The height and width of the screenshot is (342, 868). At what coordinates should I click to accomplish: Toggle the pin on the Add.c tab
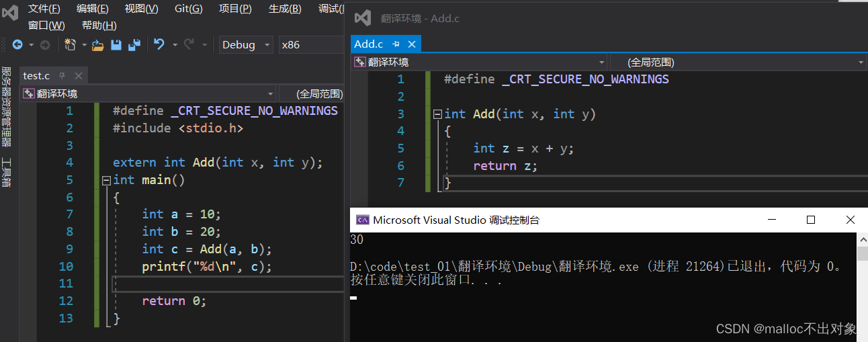click(x=396, y=44)
